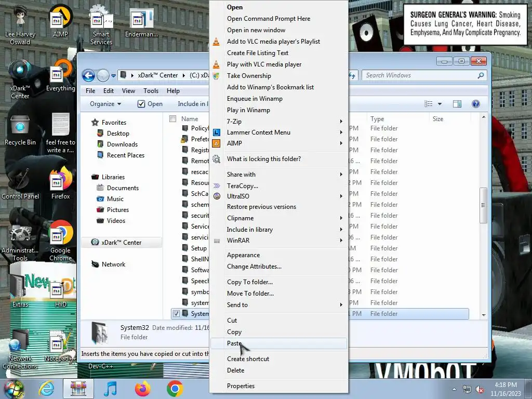Select Downloads under Favorites
This screenshot has height=399, width=532.
tap(122, 144)
